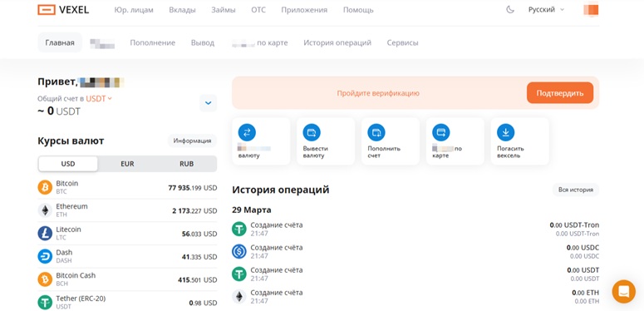Click the 41.335 USD Dash price
This screenshot has height=311, width=644.
click(199, 257)
